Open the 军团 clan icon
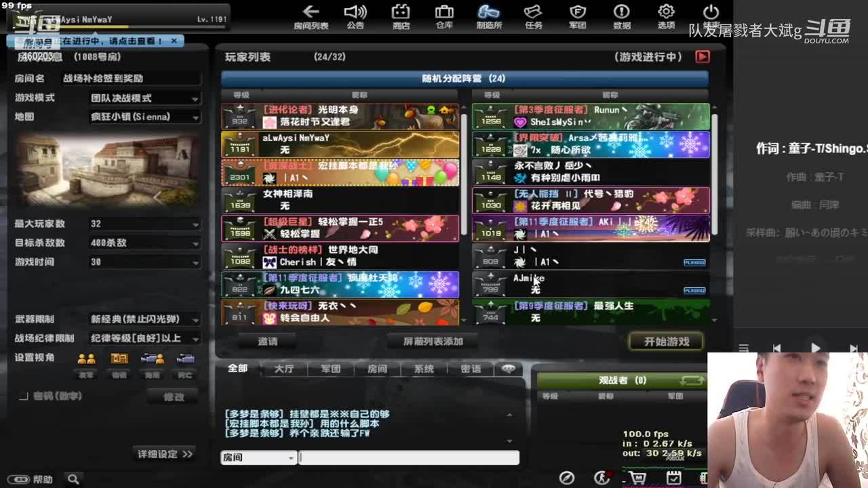868x488 pixels. [577, 16]
